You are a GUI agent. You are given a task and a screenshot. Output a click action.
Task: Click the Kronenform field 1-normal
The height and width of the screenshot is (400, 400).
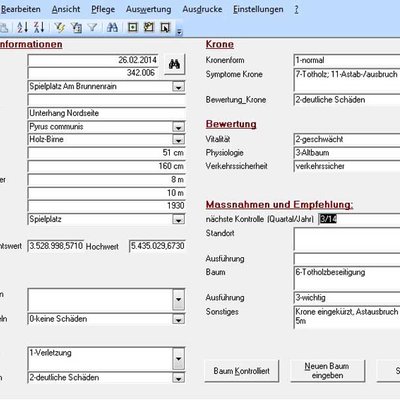(347, 60)
